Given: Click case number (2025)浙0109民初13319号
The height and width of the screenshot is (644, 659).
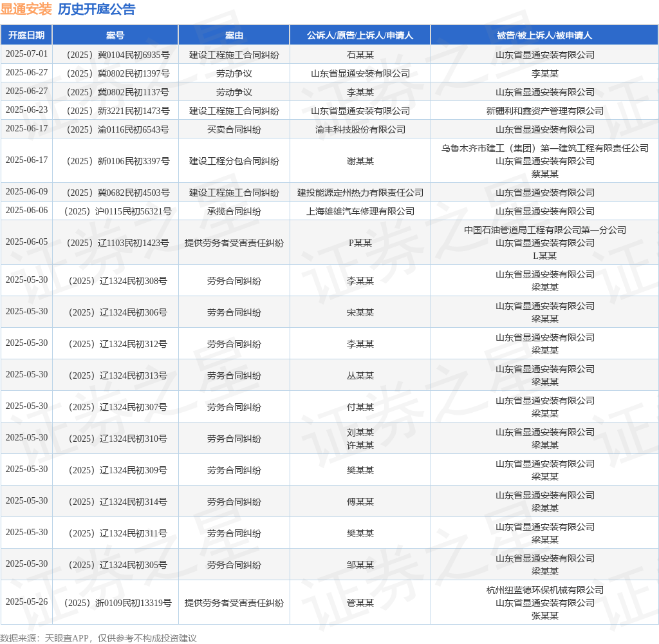Looking at the screenshot, I should click(118, 603).
